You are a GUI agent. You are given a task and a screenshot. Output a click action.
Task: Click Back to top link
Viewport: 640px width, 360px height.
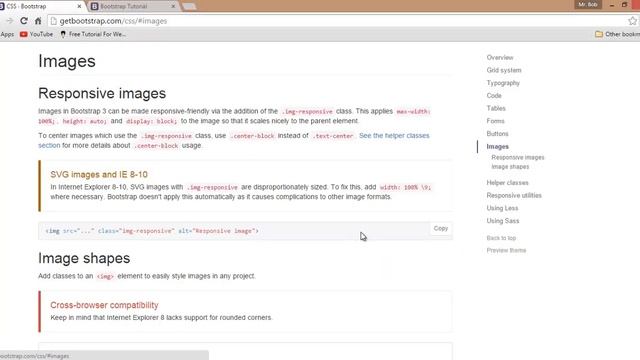(501, 238)
